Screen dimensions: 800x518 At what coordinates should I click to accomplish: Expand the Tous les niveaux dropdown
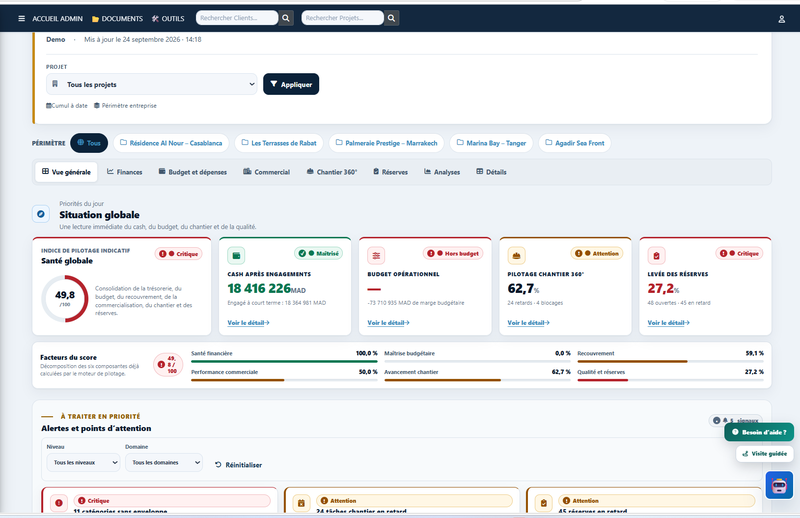pos(83,462)
